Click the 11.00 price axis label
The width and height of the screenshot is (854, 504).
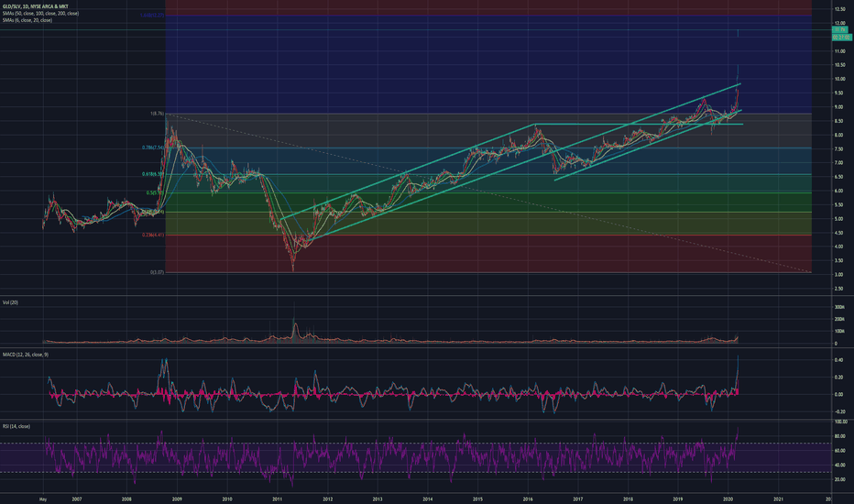[839, 51]
